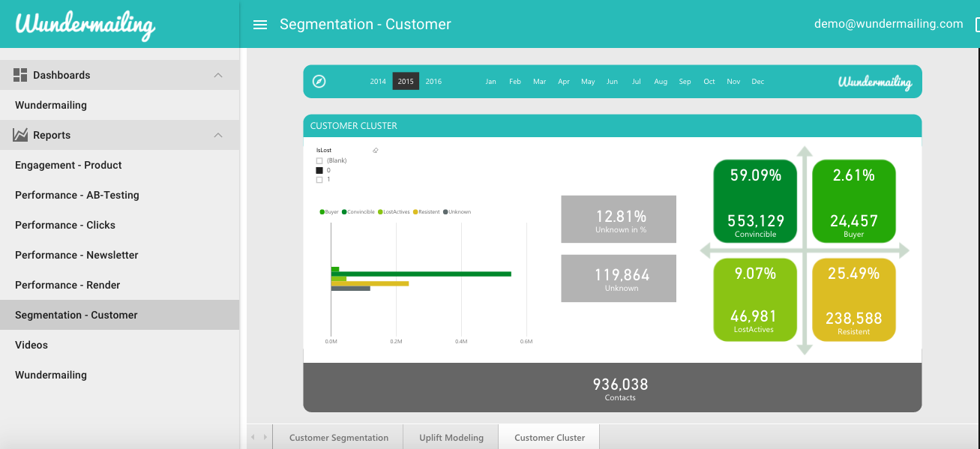Filter by month Apr

click(564, 82)
